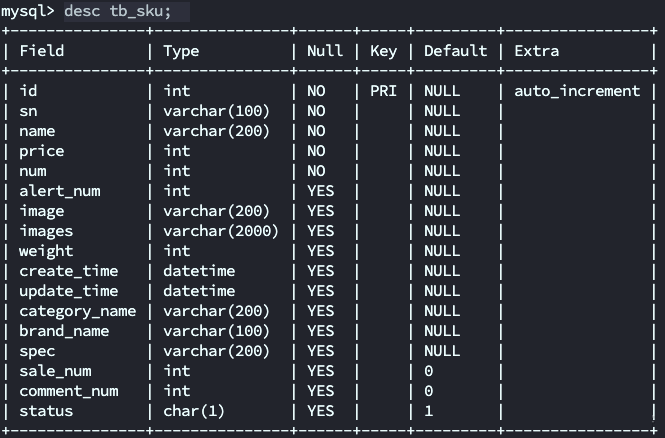This screenshot has height=438, width=665.
Task: Select the update_time field name
Action: (x=69, y=291)
